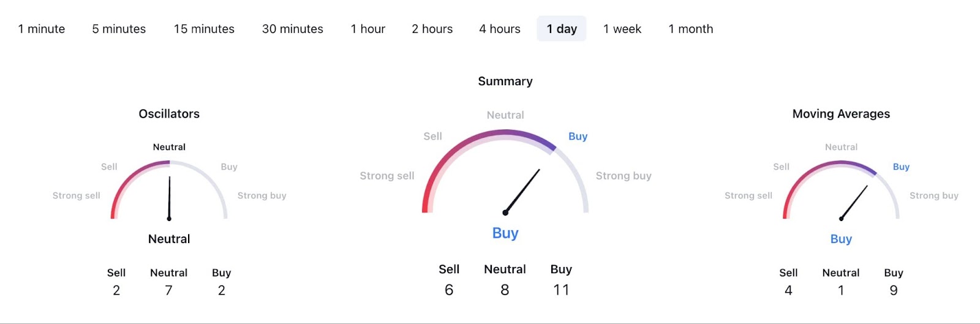
Task: Select the 1 hour tab
Action: tap(367, 29)
